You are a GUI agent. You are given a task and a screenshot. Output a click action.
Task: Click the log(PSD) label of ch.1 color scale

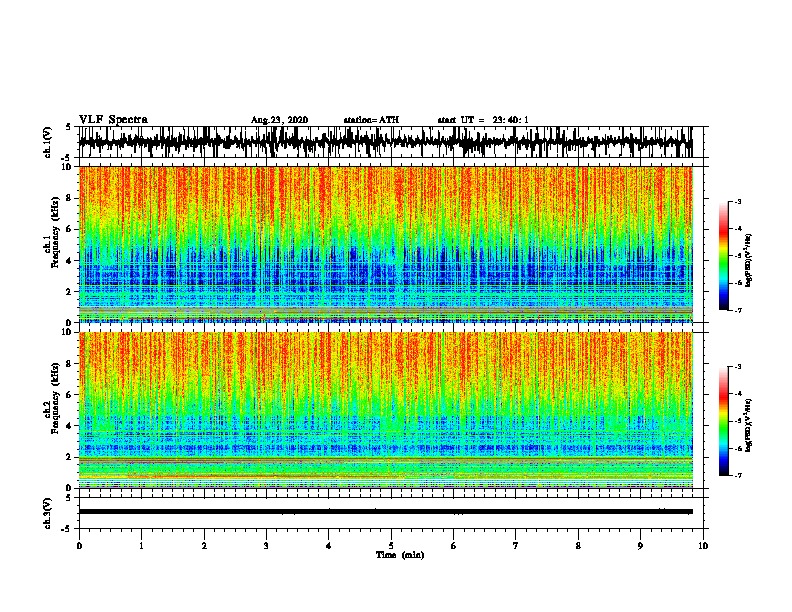pyautogui.click(x=748, y=261)
